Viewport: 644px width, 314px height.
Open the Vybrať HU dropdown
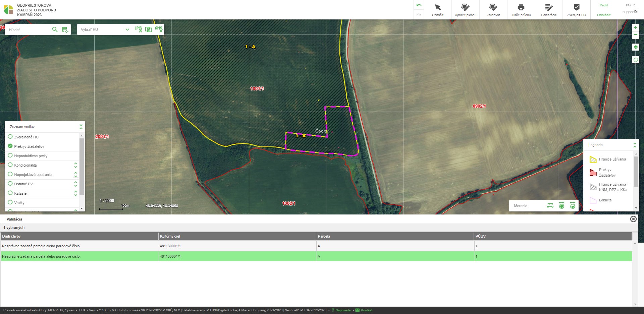pyautogui.click(x=105, y=29)
